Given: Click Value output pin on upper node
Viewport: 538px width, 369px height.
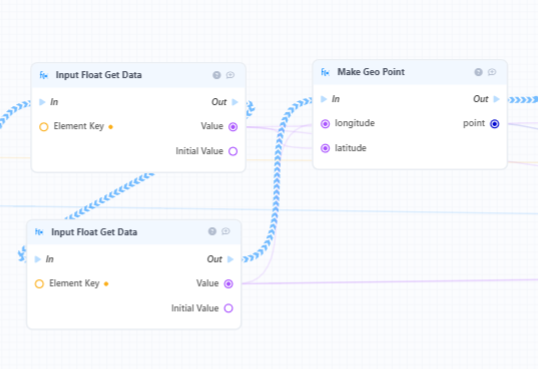Looking at the screenshot, I should (x=233, y=127).
